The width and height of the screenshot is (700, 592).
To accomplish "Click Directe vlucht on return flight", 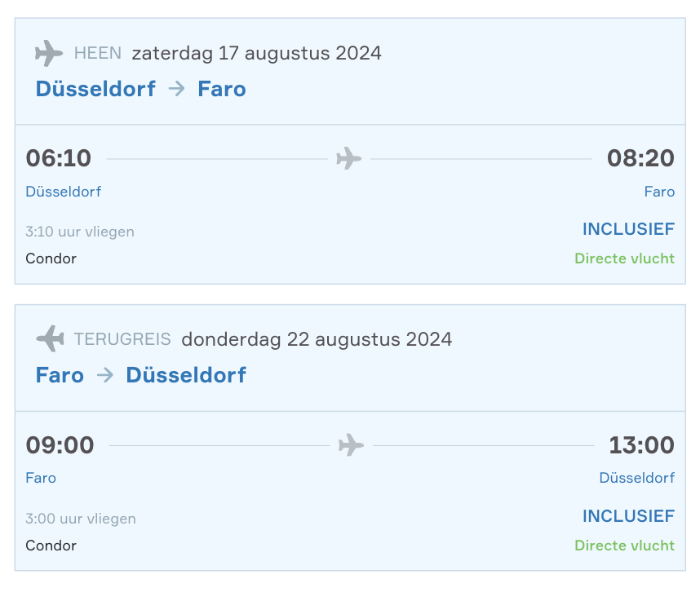I will 625,546.
